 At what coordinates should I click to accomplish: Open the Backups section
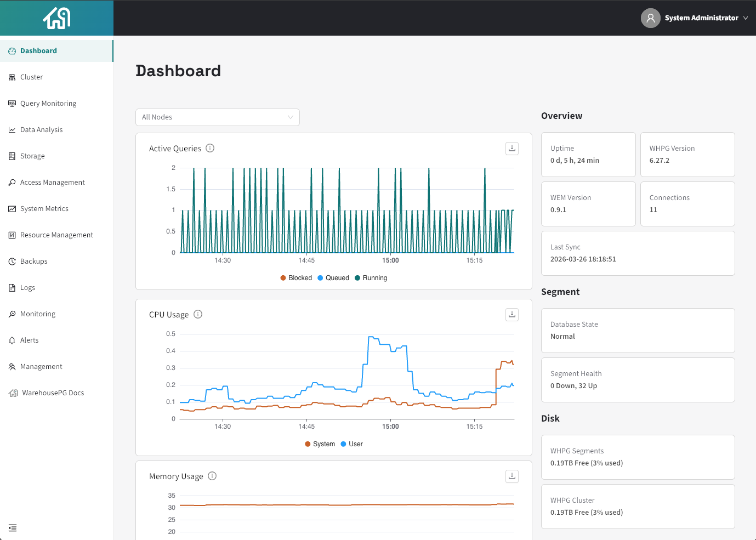coord(34,262)
